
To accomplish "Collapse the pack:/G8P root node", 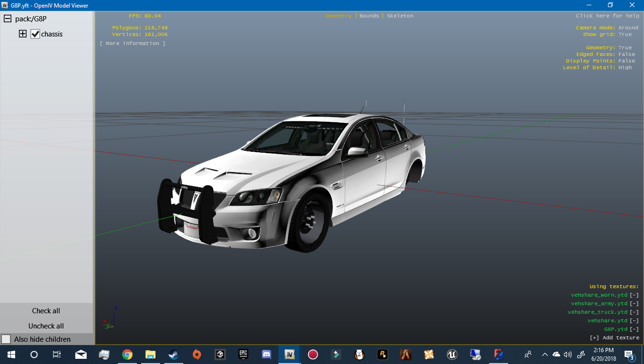I will [x=8, y=19].
